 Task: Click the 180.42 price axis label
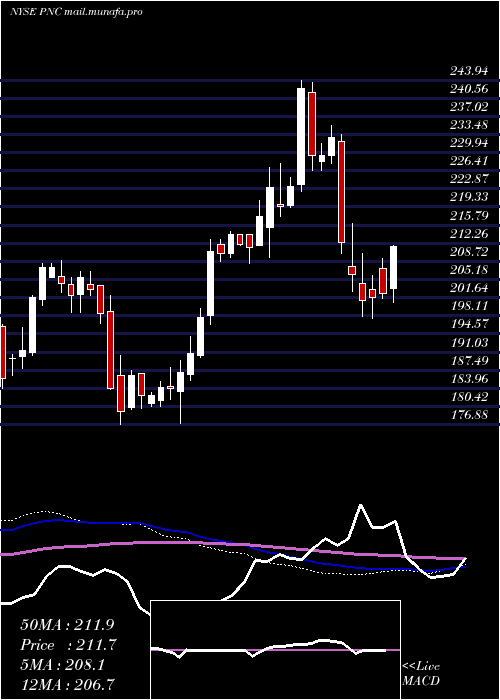pos(468,397)
